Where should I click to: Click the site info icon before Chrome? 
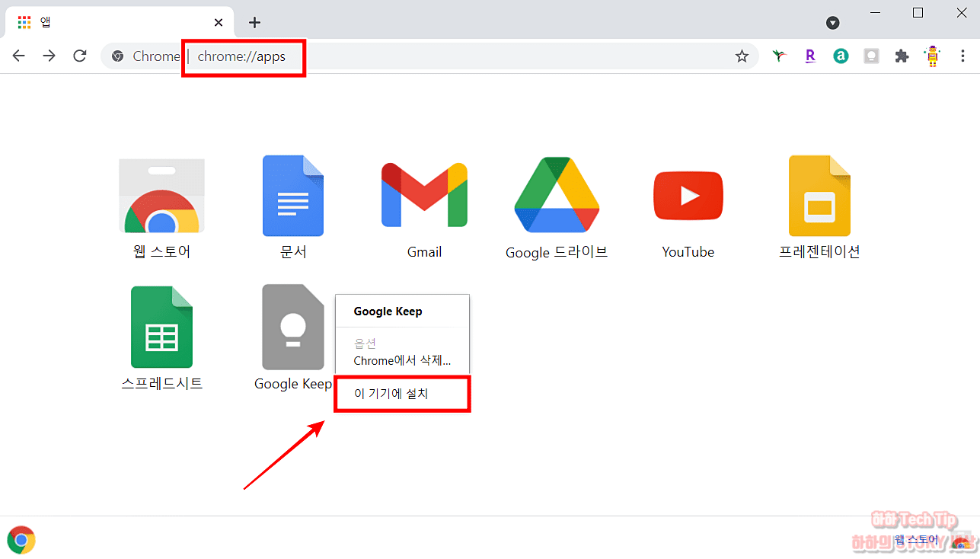coord(117,56)
